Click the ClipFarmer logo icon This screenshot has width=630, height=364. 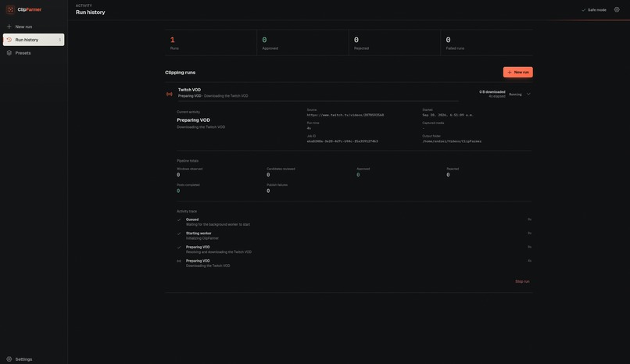pyautogui.click(x=10, y=9)
